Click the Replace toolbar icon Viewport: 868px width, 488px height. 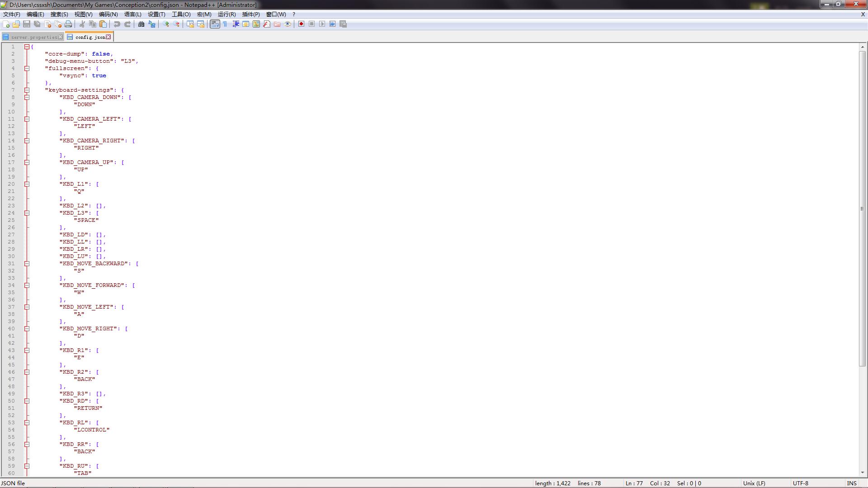(x=152, y=24)
